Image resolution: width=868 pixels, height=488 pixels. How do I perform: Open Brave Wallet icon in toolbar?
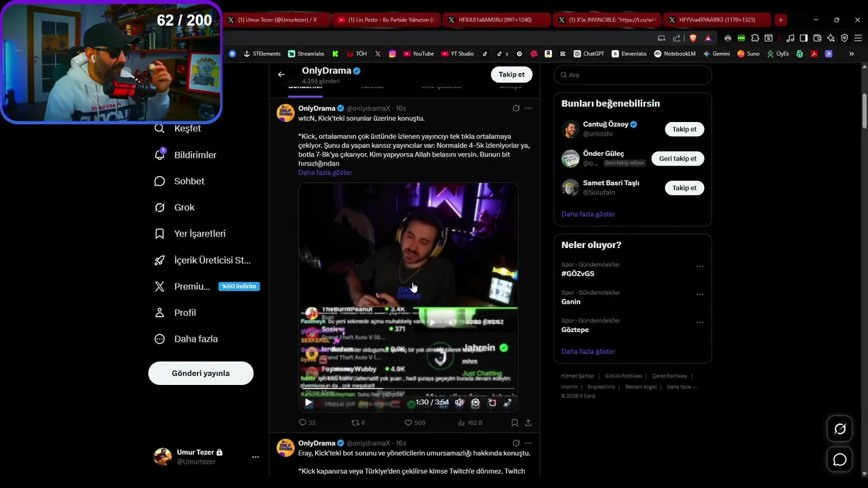817,38
